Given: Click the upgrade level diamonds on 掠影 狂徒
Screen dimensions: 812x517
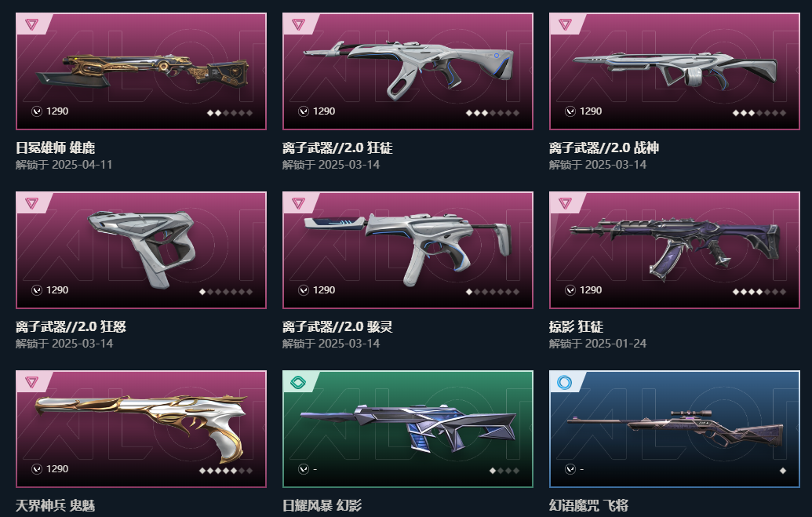Looking at the screenshot, I should pyautogui.click(x=759, y=292).
